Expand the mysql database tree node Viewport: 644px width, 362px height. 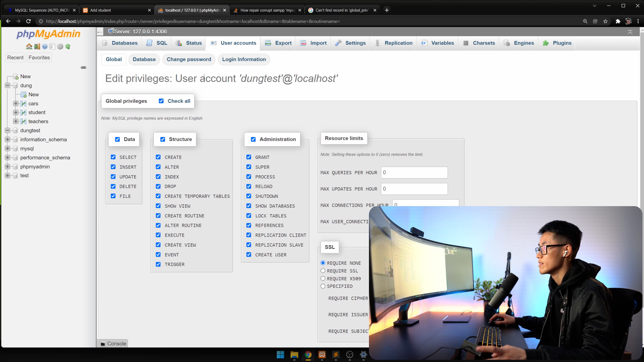tap(8, 148)
